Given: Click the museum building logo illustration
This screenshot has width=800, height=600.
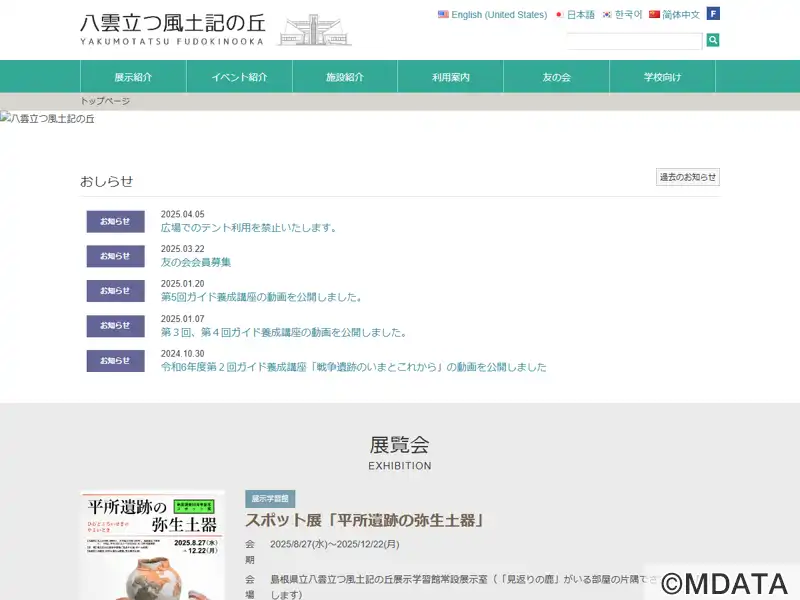Looking at the screenshot, I should coord(314,30).
